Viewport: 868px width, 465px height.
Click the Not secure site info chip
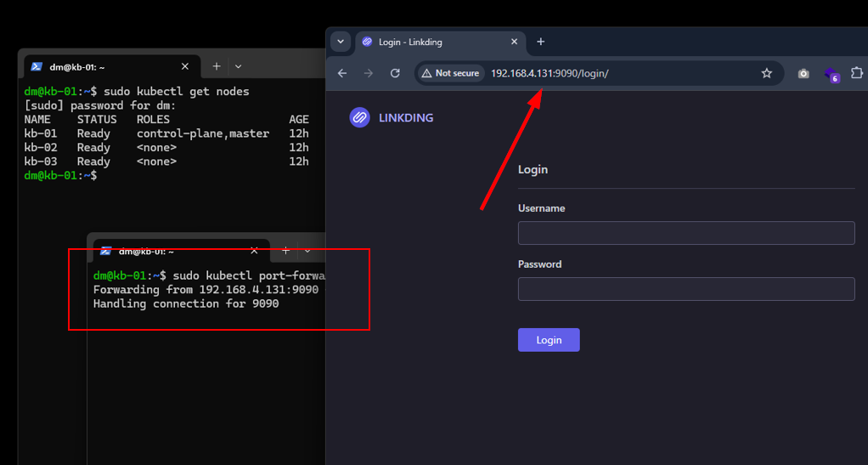point(449,73)
